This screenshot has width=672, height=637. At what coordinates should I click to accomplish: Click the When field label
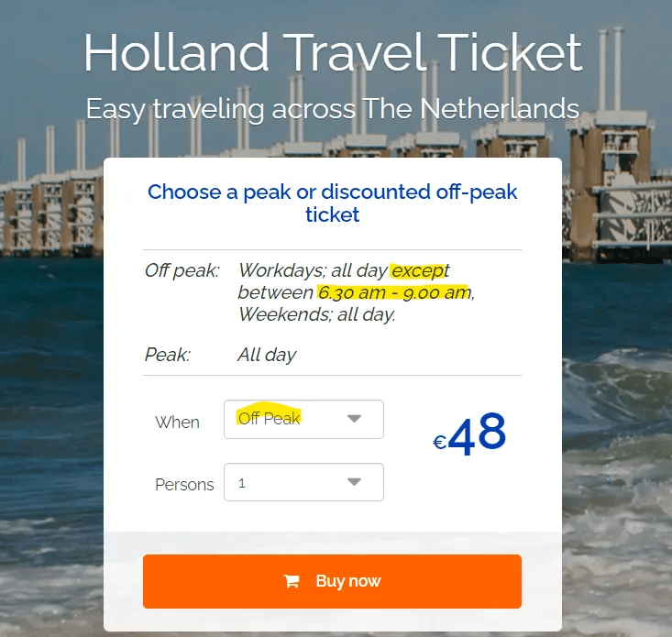click(x=177, y=423)
